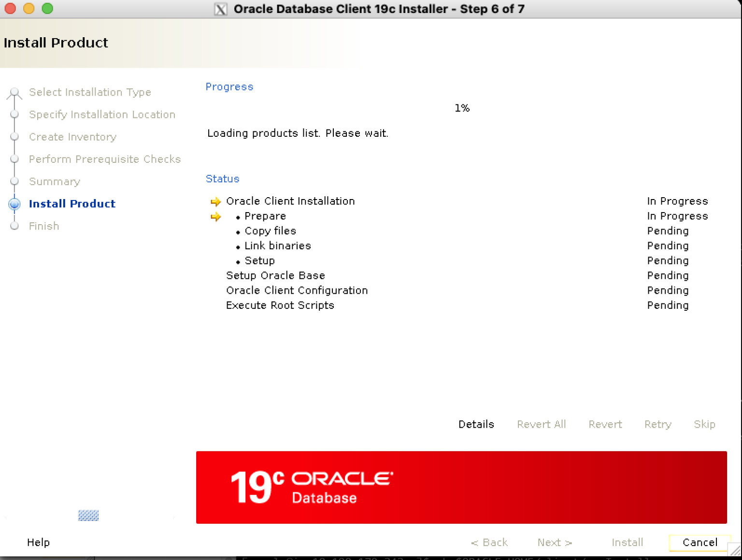Viewport: 742px width, 560px height.
Task: Click the 'Loading products list. Please wait.' message
Action: tap(298, 133)
